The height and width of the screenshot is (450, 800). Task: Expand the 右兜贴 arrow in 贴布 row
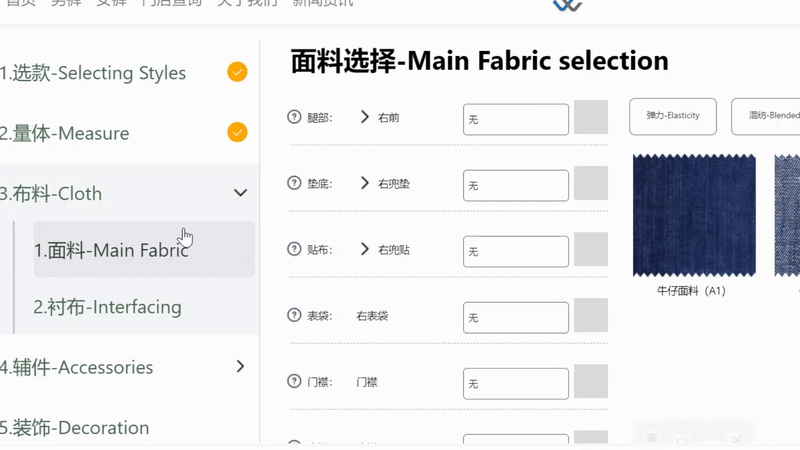tap(365, 249)
